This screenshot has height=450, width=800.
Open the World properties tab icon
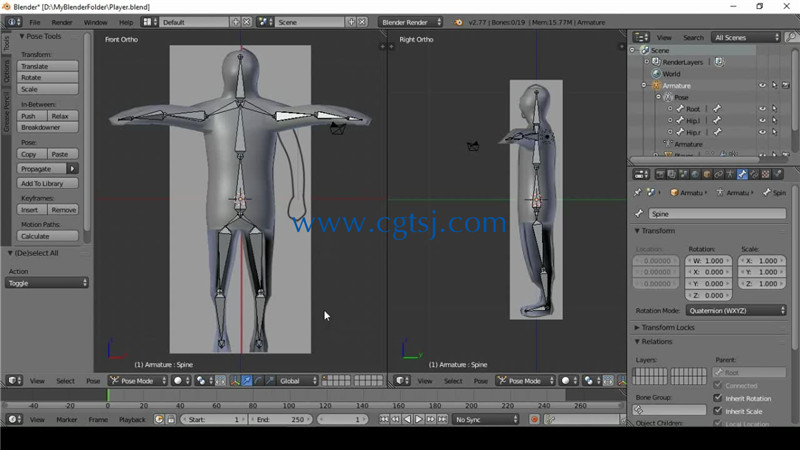[x=695, y=174]
